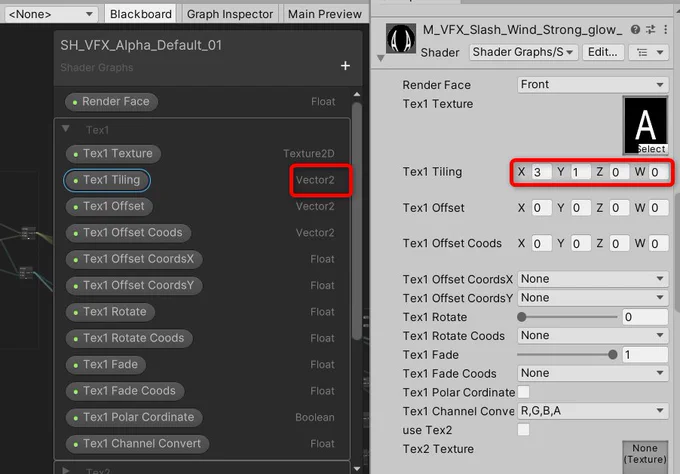Collapse the material header foldout triangle
Image resolution: width=680 pixels, height=474 pixels.
[380, 58]
